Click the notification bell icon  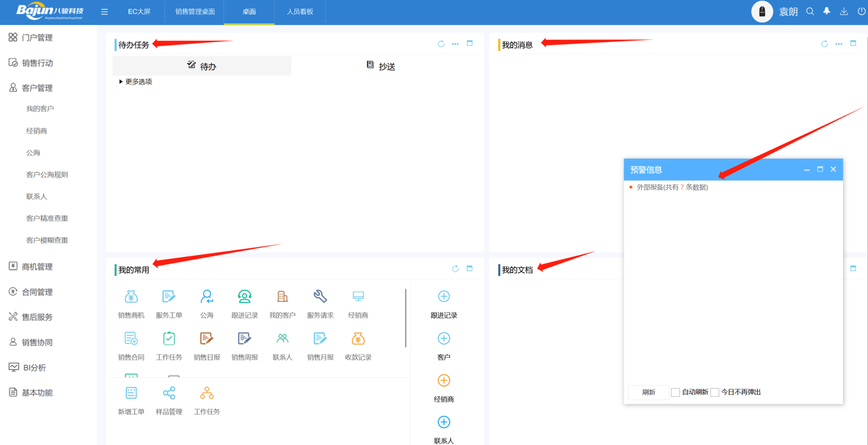click(x=827, y=12)
